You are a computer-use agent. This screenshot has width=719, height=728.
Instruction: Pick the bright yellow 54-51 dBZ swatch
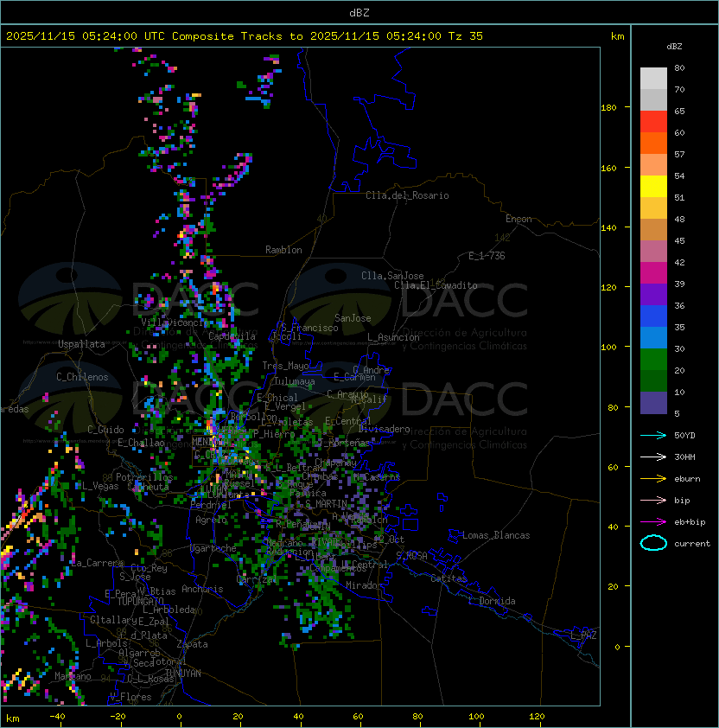coord(653,186)
